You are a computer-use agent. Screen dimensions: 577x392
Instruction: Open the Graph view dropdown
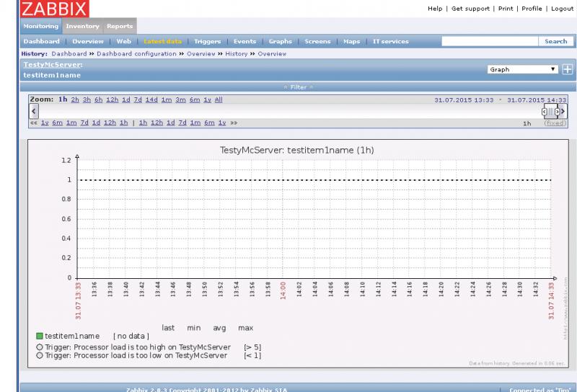pos(523,69)
